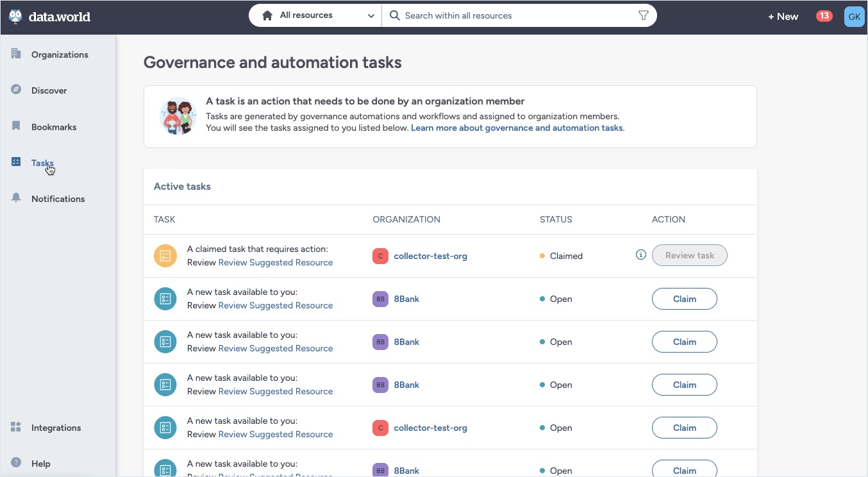Open the Help sidebar item
Image resolution: width=868 pixels, height=477 pixels.
tap(40, 464)
